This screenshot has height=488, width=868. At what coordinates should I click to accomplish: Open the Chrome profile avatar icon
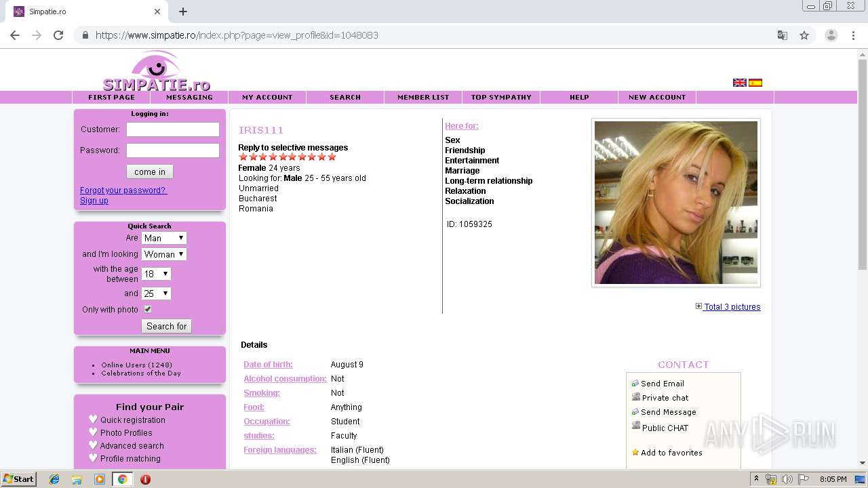[x=831, y=35]
